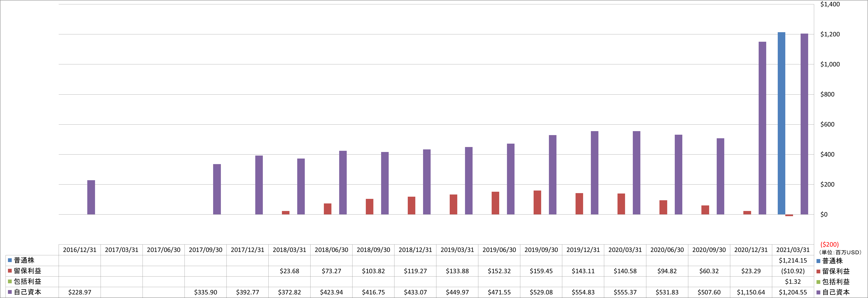Select 普通株 entry in right-side legend
Screen dimensions: 868x298
(829, 261)
